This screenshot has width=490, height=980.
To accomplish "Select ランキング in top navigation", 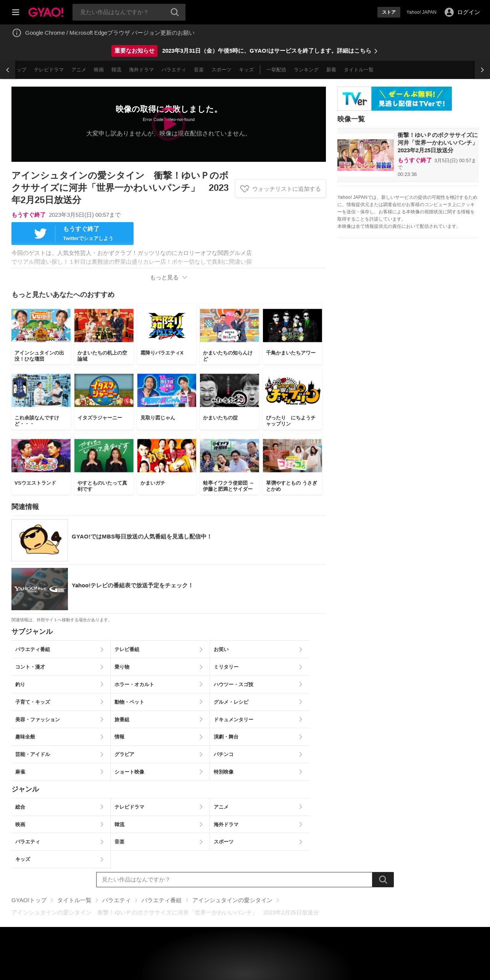I will (x=306, y=70).
